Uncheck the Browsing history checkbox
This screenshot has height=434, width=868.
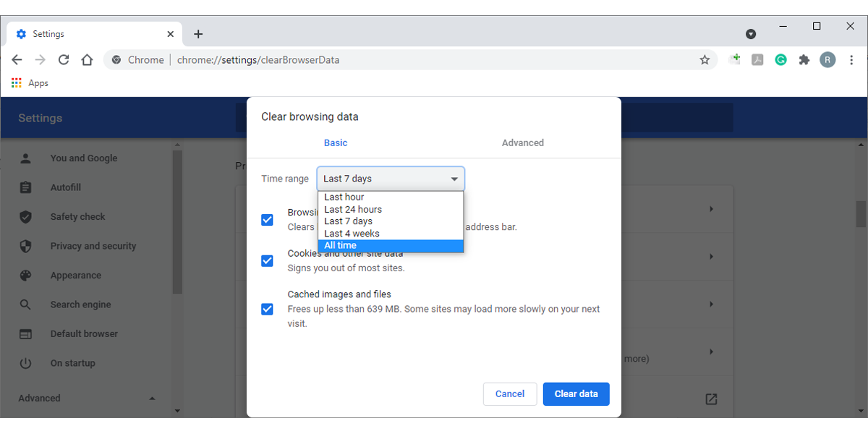pyautogui.click(x=268, y=220)
